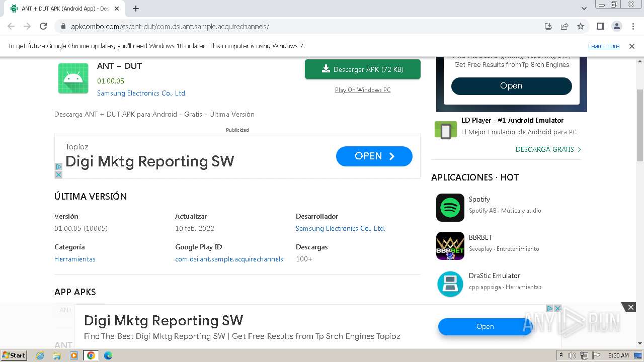The height and width of the screenshot is (362, 644).
Task: Open com.dsi.ant.sample.acquirechannels link
Action: pyautogui.click(x=229, y=259)
